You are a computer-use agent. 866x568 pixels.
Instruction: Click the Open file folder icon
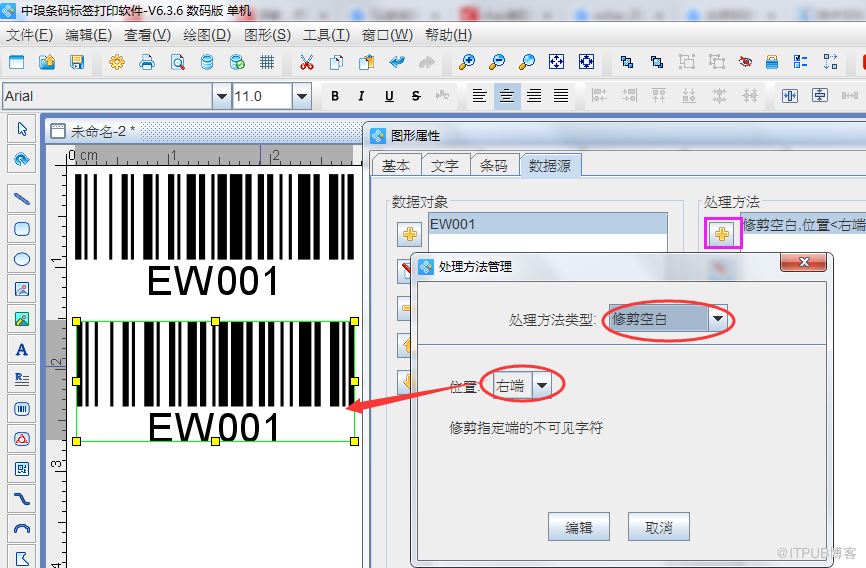pyautogui.click(x=47, y=62)
